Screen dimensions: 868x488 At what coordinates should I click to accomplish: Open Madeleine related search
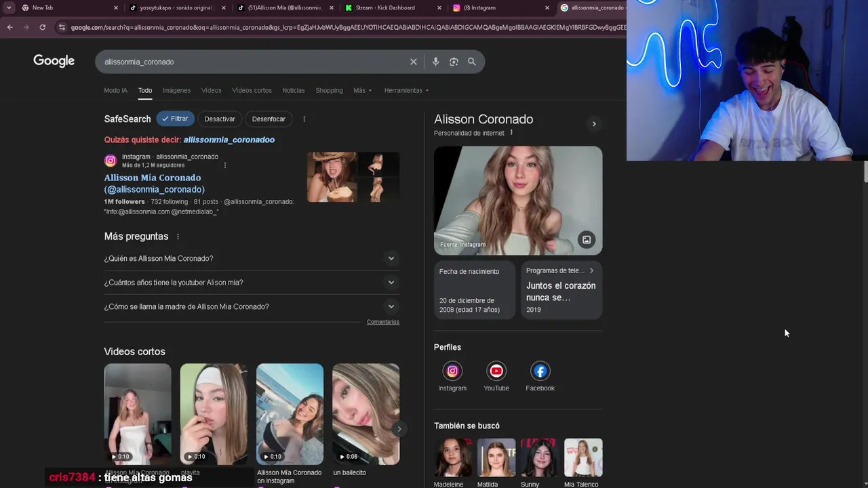click(453, 462)
